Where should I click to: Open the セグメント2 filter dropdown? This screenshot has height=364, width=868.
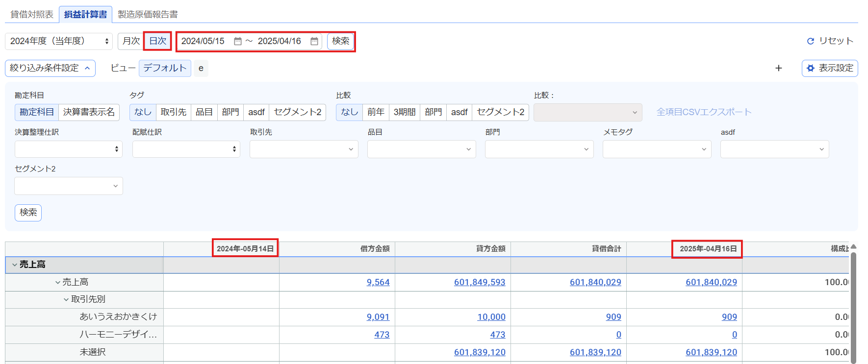coord(69,186)
